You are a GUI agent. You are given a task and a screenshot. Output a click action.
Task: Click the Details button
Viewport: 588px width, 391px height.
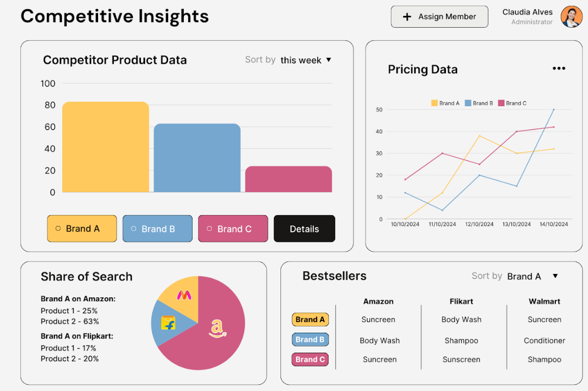tap(304, 228)
